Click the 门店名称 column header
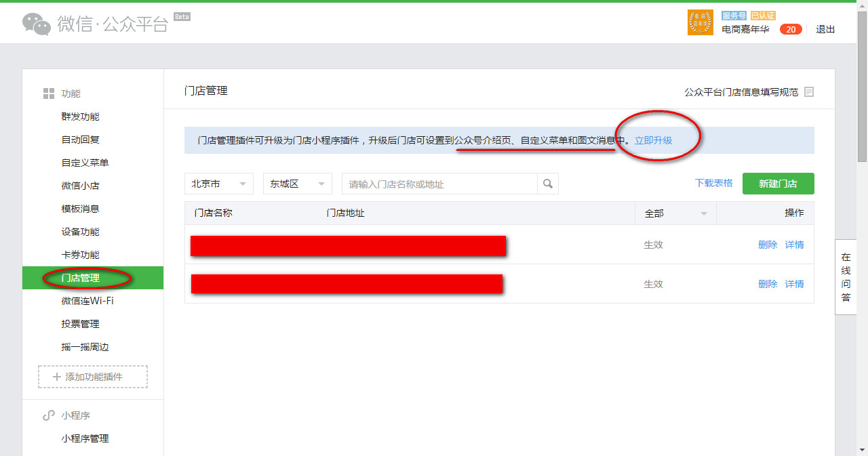The height and width of the screenshot is (456, 868). 213,213
